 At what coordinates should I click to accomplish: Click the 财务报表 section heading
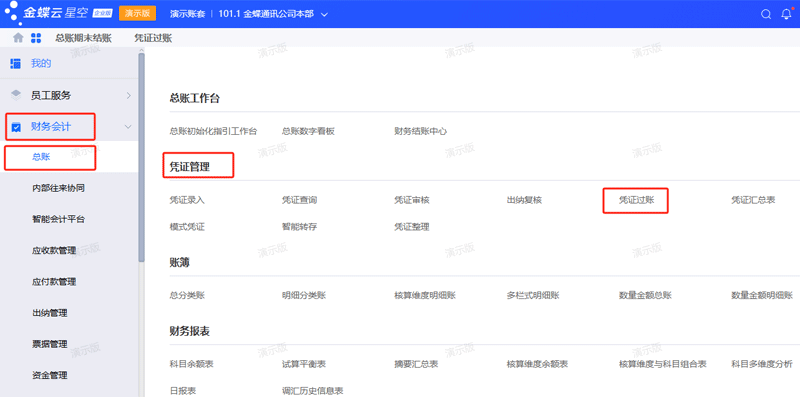click(189, 332)
